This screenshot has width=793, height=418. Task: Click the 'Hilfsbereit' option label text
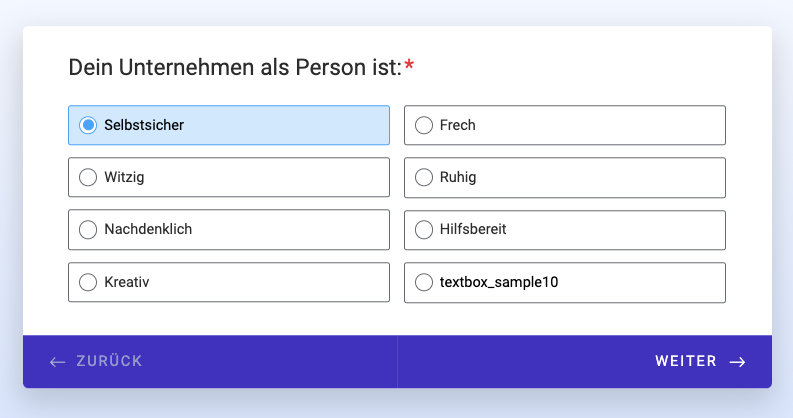click(473, 229)
